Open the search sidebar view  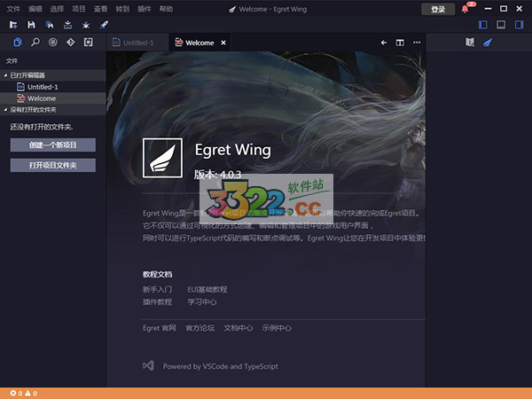tap(35, 43)
